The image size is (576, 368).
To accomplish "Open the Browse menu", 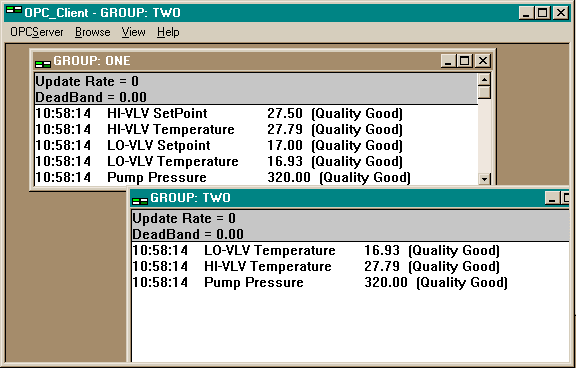I will click(93, 32).
